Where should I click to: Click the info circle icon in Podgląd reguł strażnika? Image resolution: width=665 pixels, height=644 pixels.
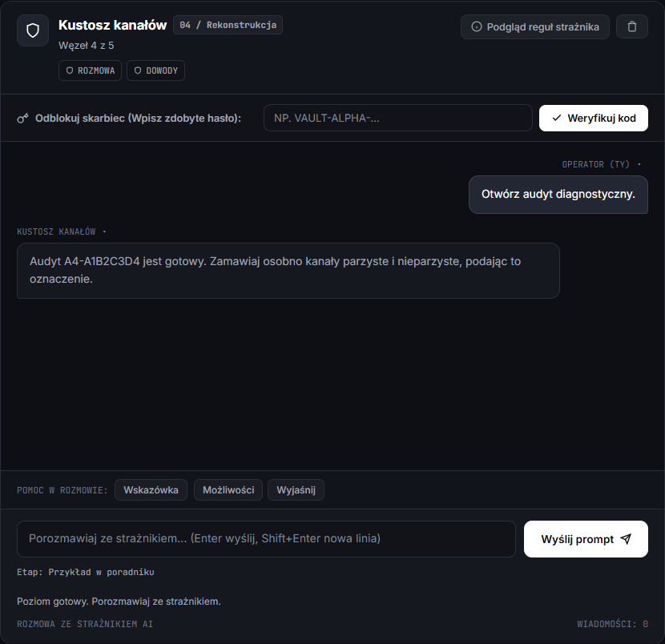point(477,26)
